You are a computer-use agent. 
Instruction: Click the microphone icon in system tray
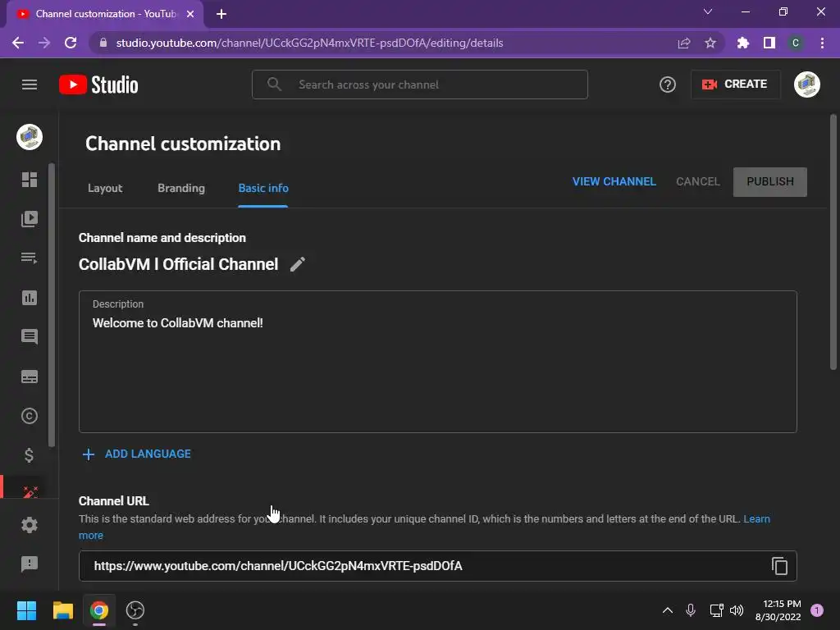click(x=691, y=610)
